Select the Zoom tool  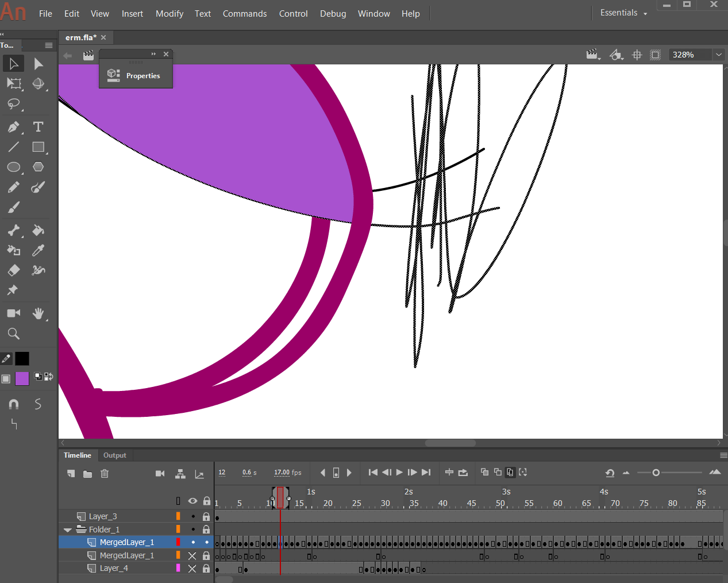pyautogui.click(x=13, y=333)
